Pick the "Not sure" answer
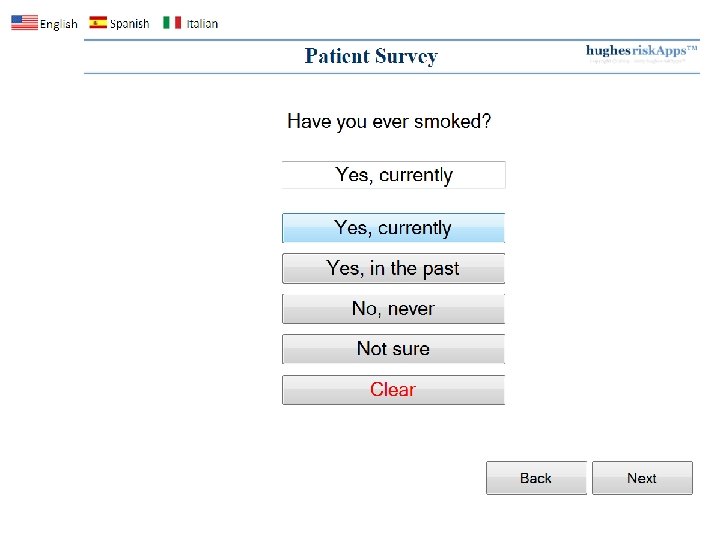The image size is (720, 540). pyautogui.click(x=393, y=349)
